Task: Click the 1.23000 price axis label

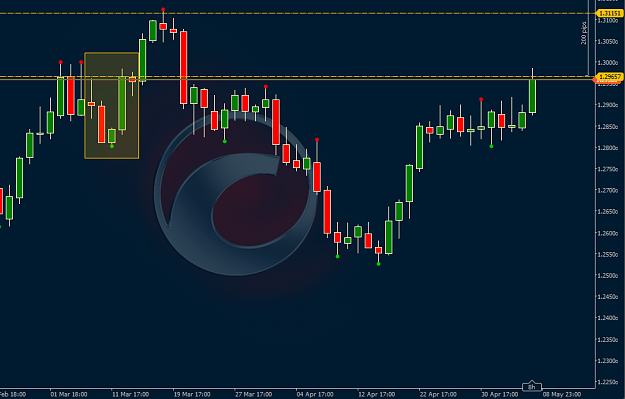Action: (608, 361)
